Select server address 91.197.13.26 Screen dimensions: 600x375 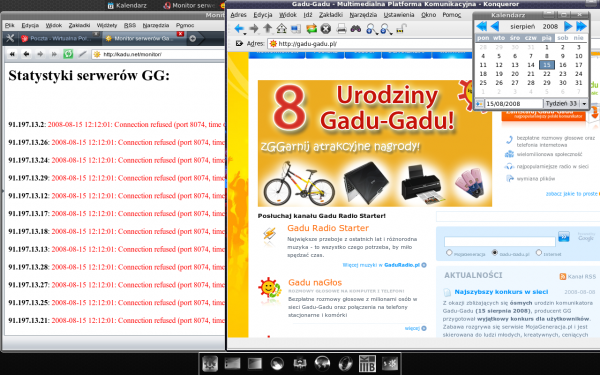[28, 142]
